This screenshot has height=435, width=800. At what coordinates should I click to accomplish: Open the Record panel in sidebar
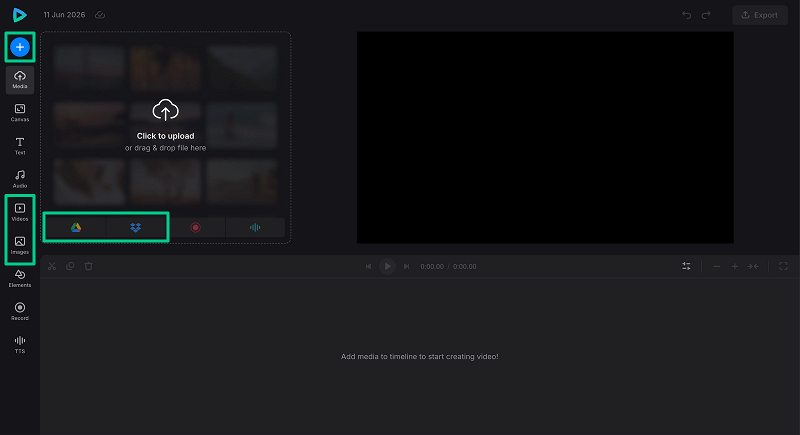point(20,312)
